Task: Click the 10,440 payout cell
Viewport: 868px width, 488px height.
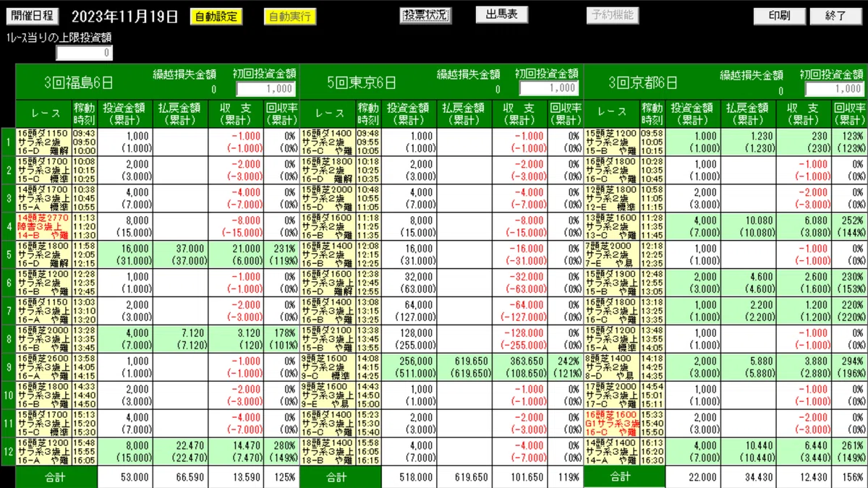Action: 749,452
